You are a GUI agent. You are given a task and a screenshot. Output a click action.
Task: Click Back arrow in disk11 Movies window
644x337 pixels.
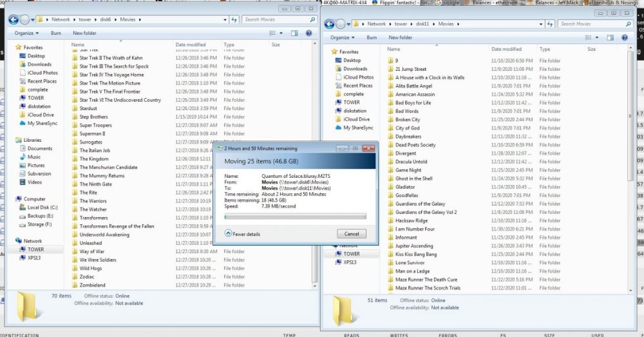[329, 24]
